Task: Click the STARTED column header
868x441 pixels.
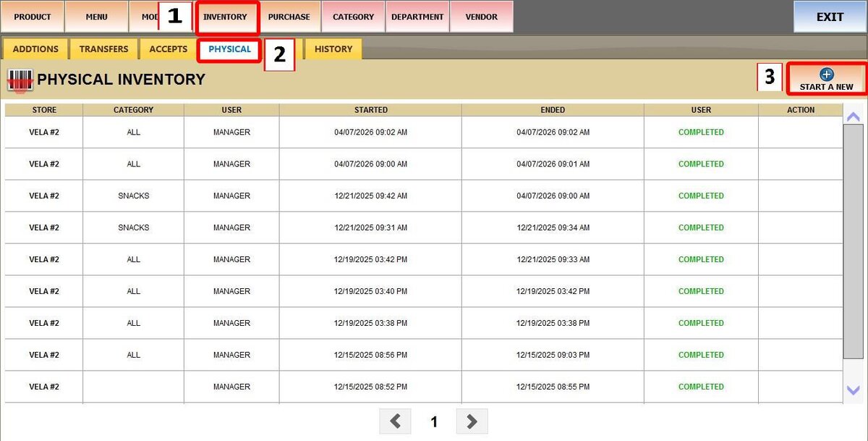Action: (x=371, y=110)
